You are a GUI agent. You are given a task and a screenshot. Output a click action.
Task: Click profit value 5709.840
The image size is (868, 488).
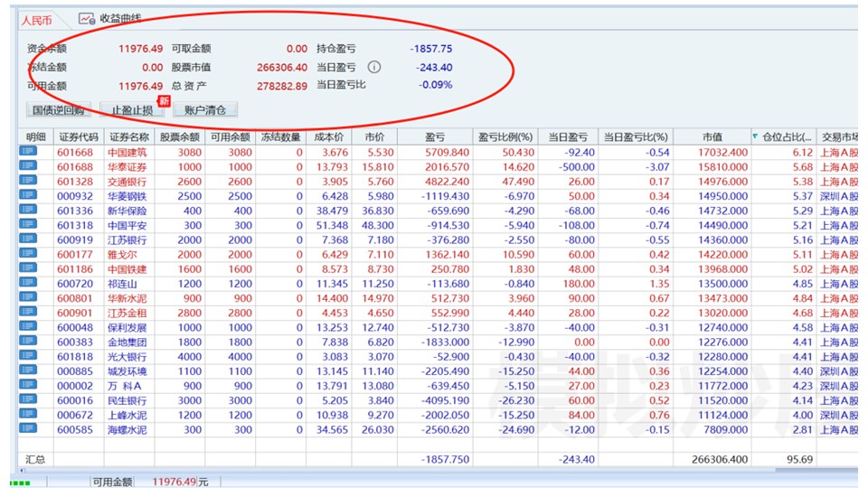pyautogui.click(x=447, y=152)
